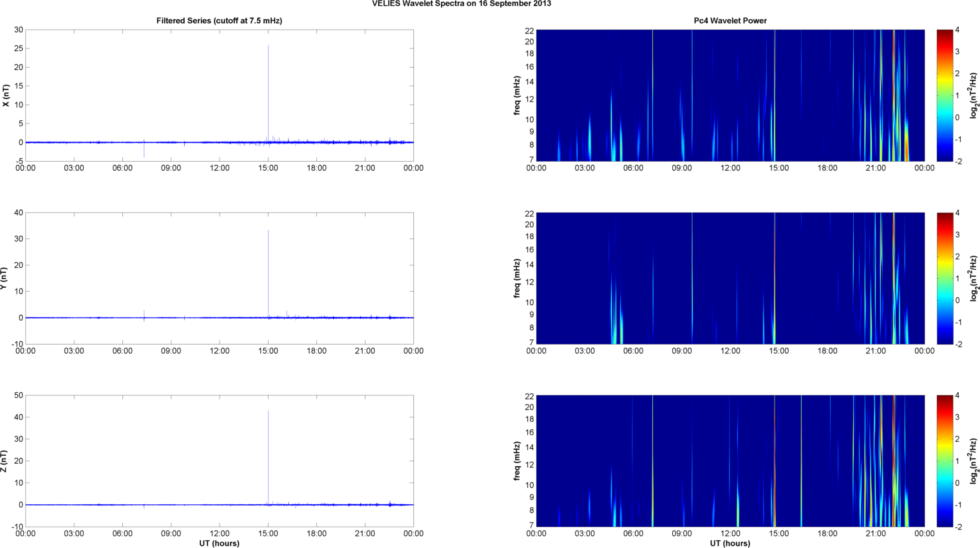Screen dimensions: 980x548
Task: Select the Filtered Series plot column heading
Action: [x=219, y=21]
